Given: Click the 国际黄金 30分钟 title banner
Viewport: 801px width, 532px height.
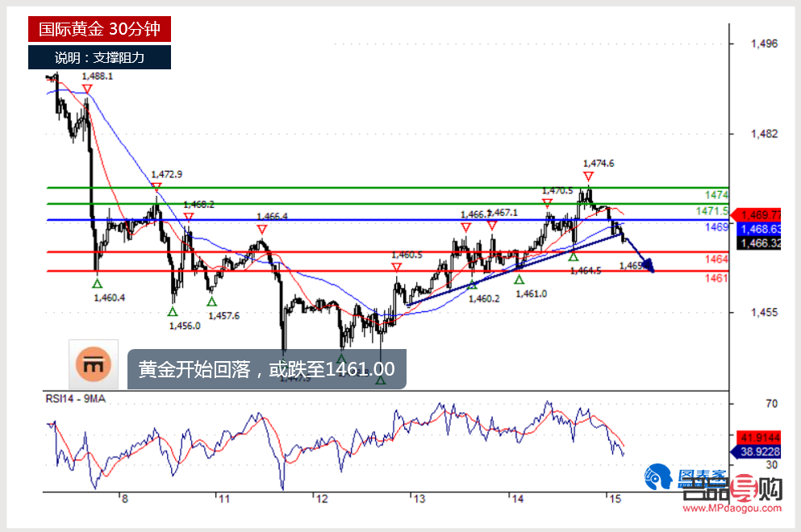Looking at the screenshot, I should coord(99,29).
